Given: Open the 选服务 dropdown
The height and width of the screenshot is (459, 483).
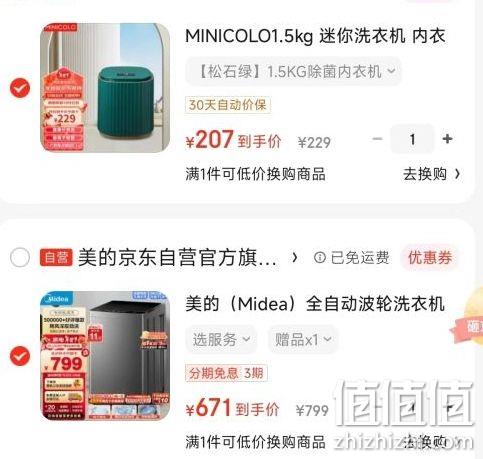Looking at the screenshot, I should point(221,340).
